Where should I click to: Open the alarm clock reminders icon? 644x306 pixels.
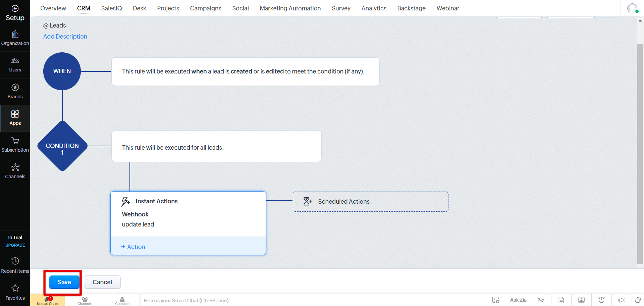601,300
